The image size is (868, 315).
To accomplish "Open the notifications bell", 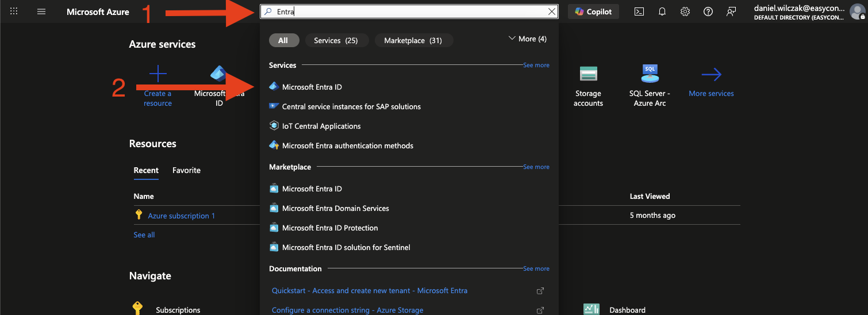I will pyautogui.click(x=662, y=11).
